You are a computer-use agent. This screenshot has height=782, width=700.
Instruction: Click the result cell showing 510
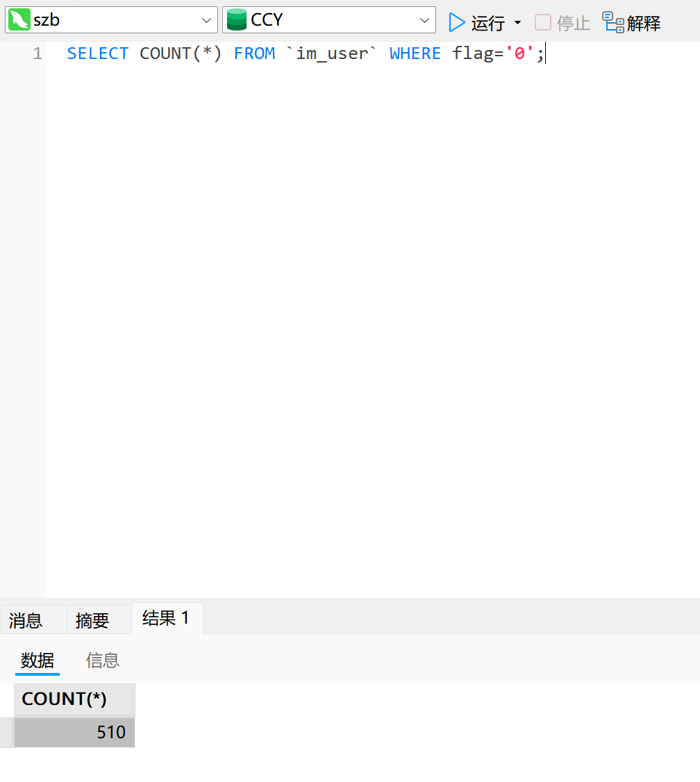(74, 732)
